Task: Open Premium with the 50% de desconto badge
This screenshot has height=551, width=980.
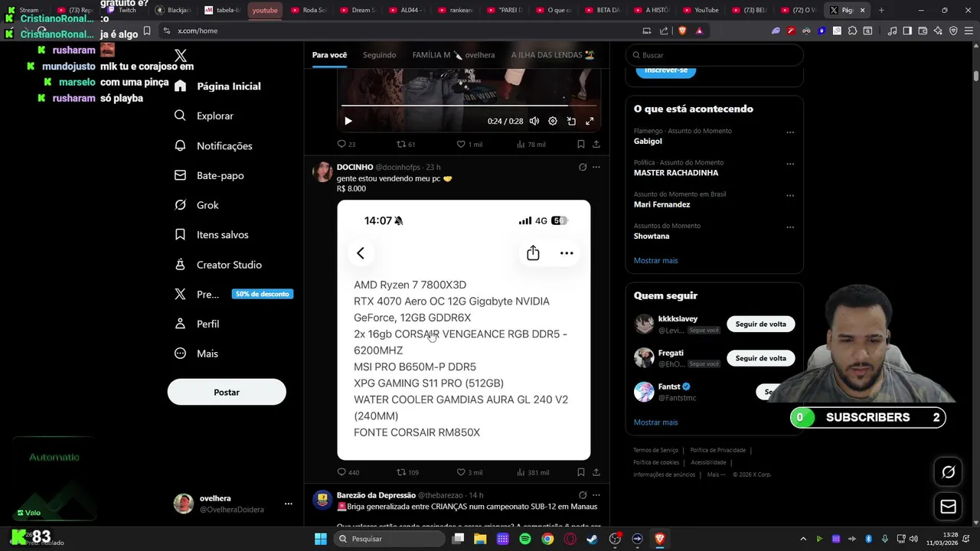Action: (233, 294)
